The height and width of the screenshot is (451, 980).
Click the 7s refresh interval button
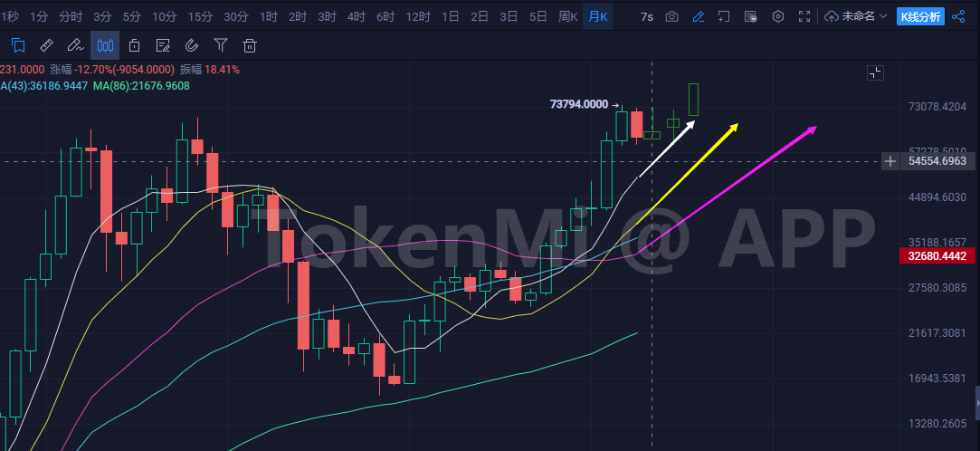click(x=646, y=16)
